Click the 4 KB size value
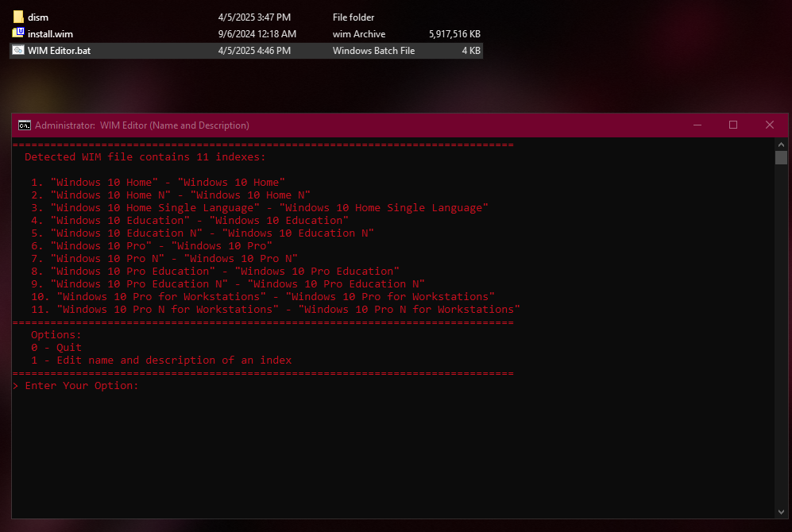The height and width of the screenshot is (532, 792). [x=471, y=51]
